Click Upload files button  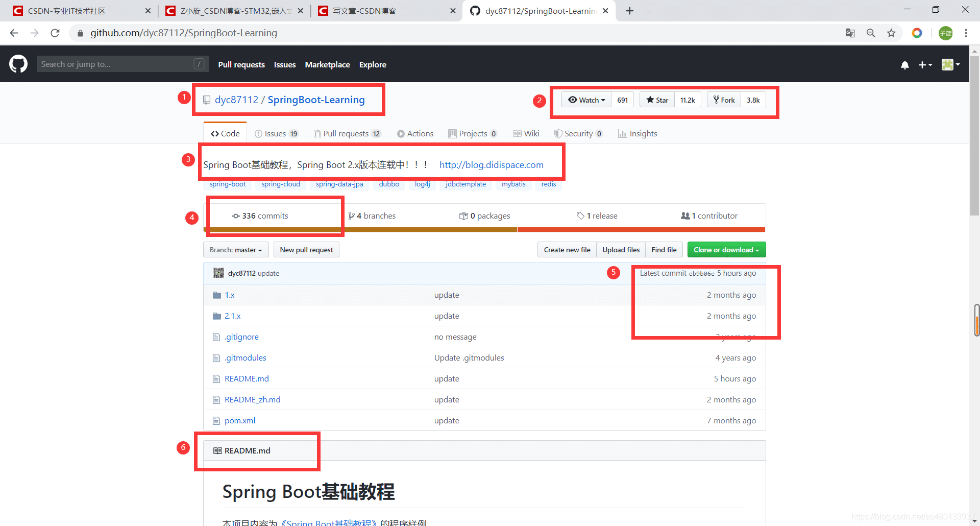(x=621, y=250)
